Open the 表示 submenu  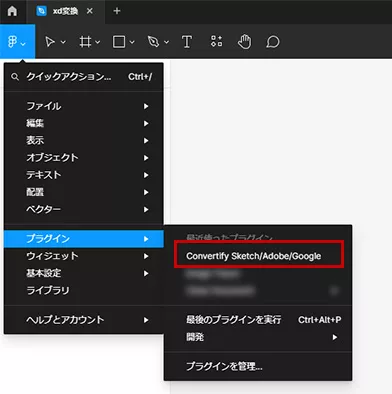pos(84,141)
